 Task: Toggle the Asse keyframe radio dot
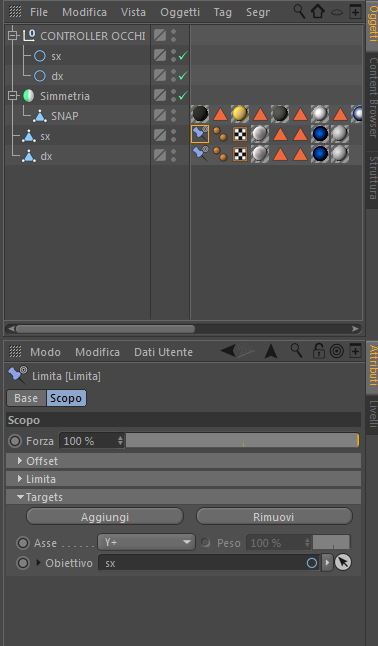click(x=23, y=543)
